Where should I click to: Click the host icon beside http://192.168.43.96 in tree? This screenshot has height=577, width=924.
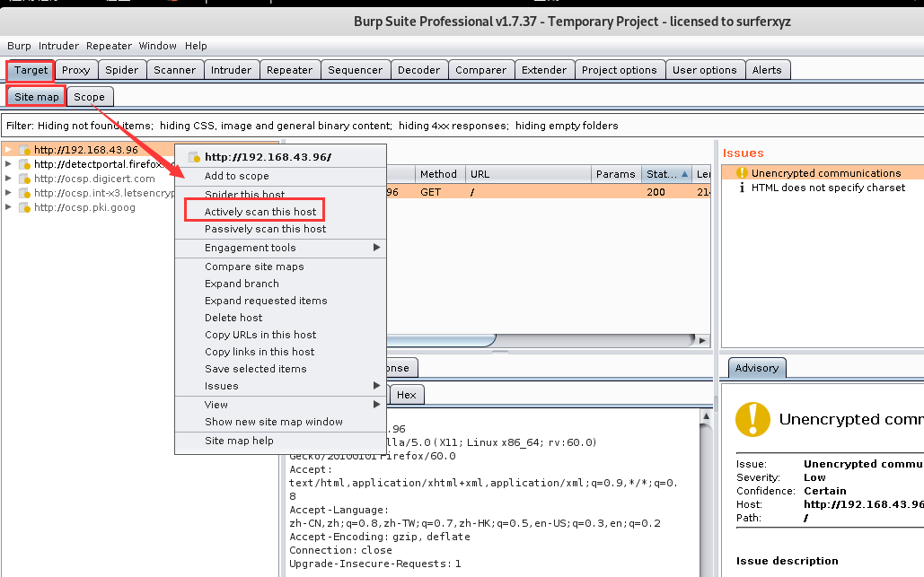(x=24, y=150)
